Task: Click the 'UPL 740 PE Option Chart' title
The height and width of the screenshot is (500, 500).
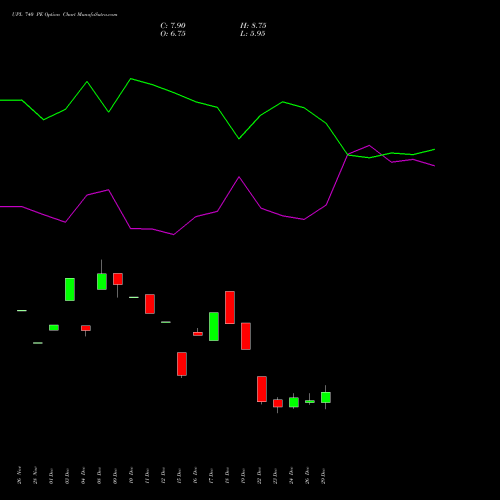Action: pos(64,15)
